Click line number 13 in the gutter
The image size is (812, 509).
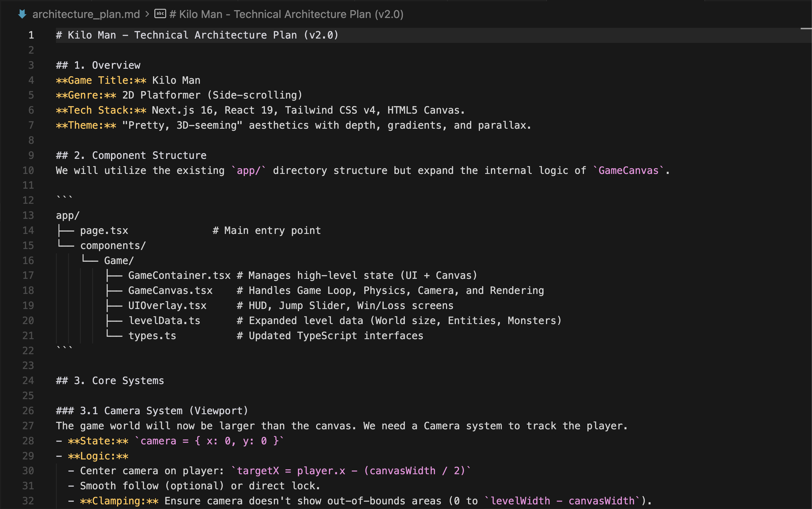tap(28, 215)
